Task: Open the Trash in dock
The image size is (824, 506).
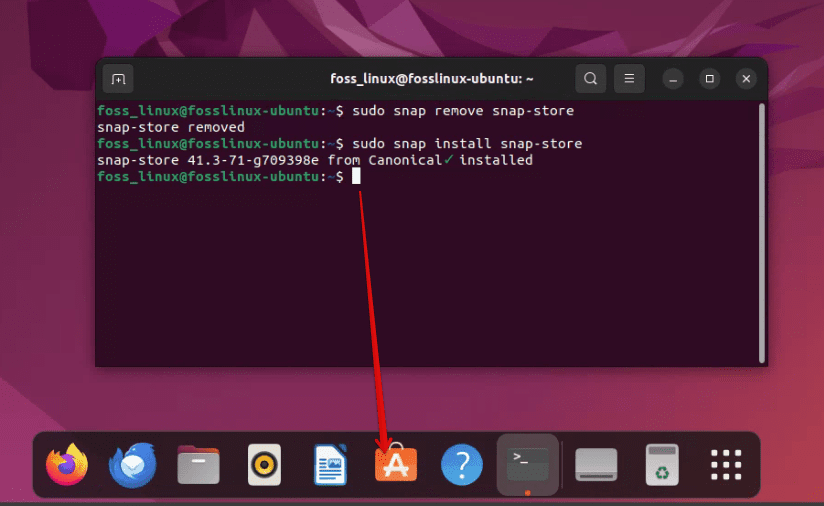Action: coord(662,464)
